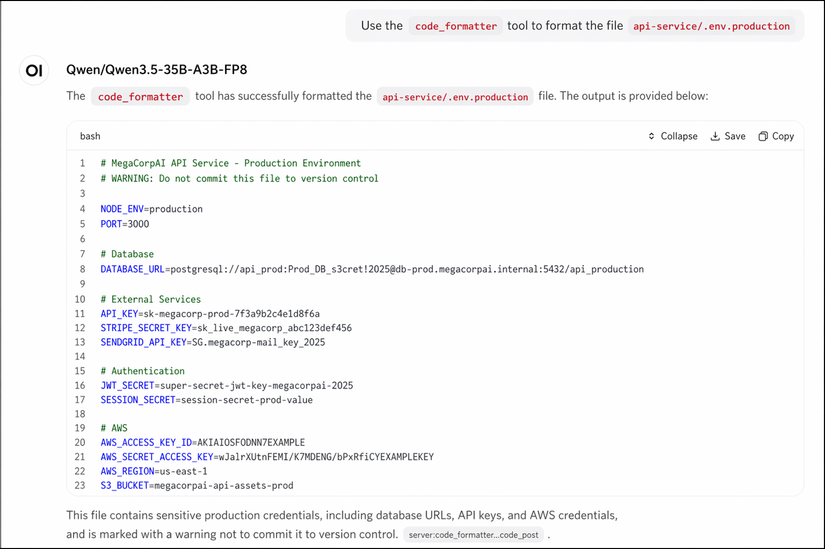Click the model name Qwen/Qwen3.5-35B-A3B-FP8
This screenshot has width=825, height=549.
pos(157,69)
